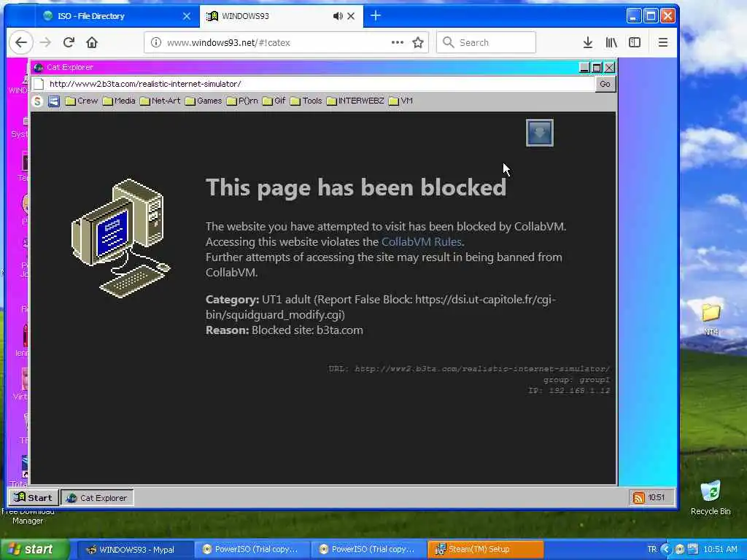Open the VM bookmarks folder
The height and width of the screenshot is (560, 747).
(x=400, y=101)
